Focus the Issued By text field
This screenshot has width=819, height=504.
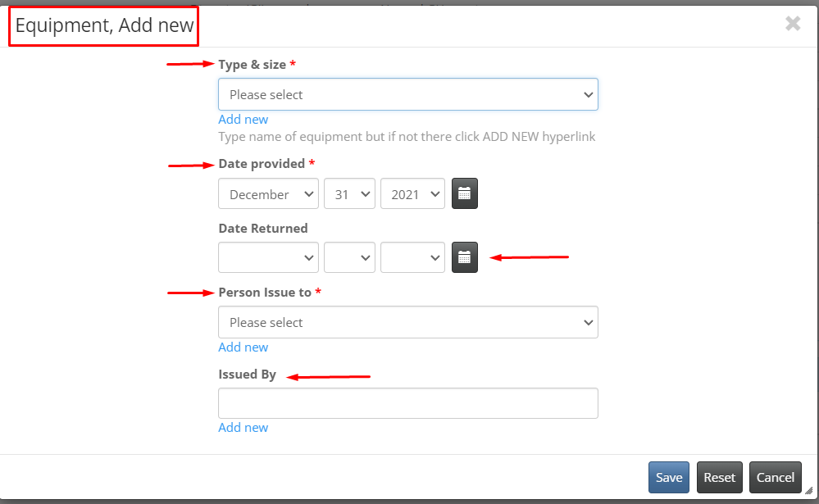point(408,403)
